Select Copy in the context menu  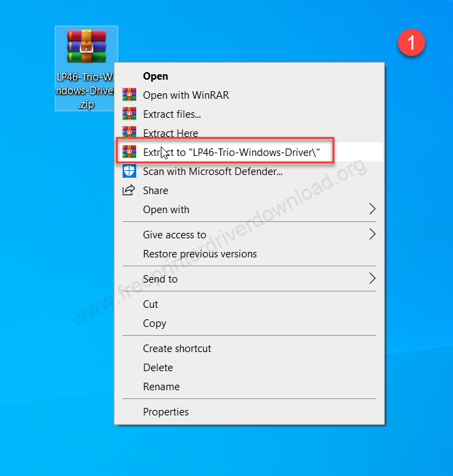155,323
